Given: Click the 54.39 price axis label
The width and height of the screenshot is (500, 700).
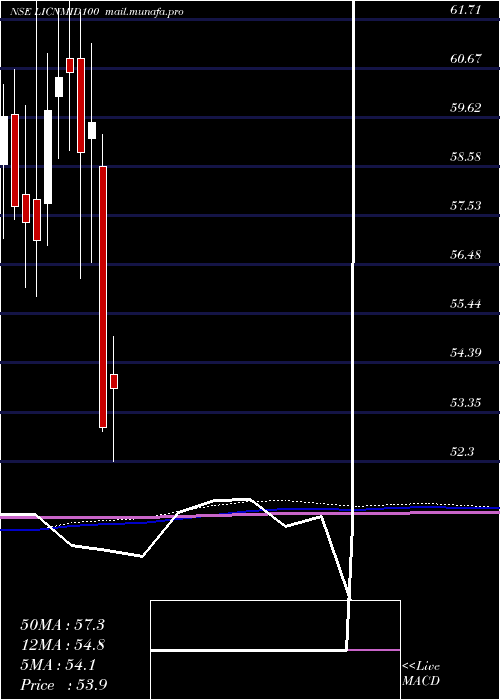Looking at the screenshot, I should 466,353.
